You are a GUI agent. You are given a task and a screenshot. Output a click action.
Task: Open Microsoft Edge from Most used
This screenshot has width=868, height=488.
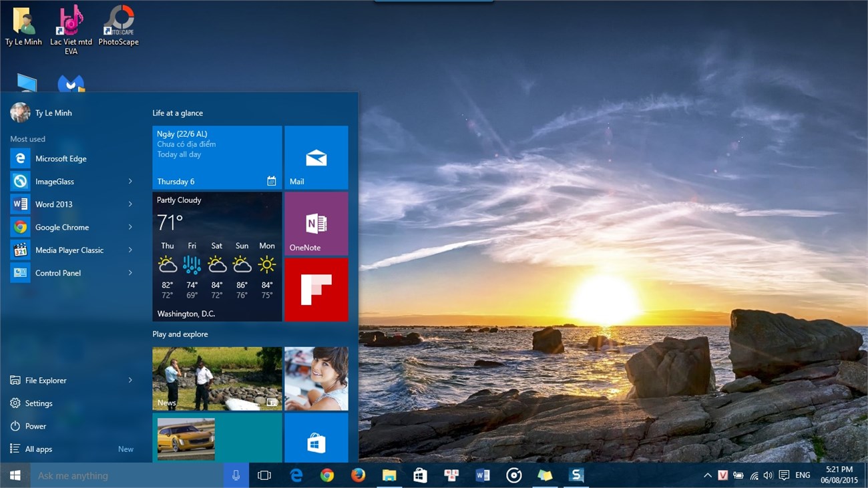pos(72,158)
